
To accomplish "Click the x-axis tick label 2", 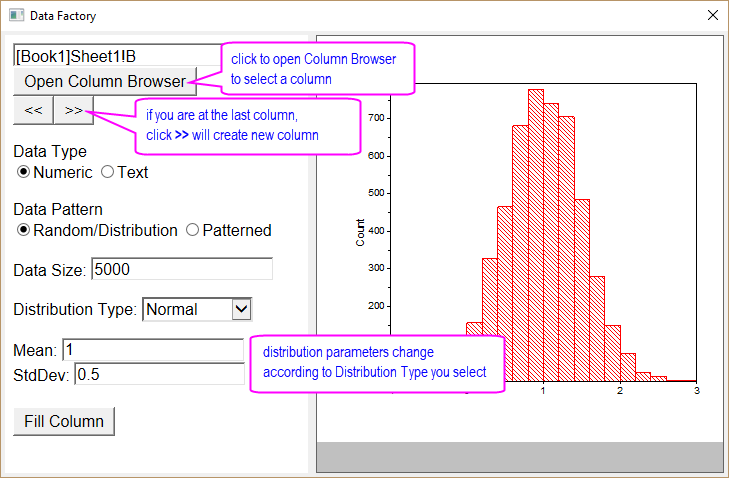I will (x=620, y=391).
